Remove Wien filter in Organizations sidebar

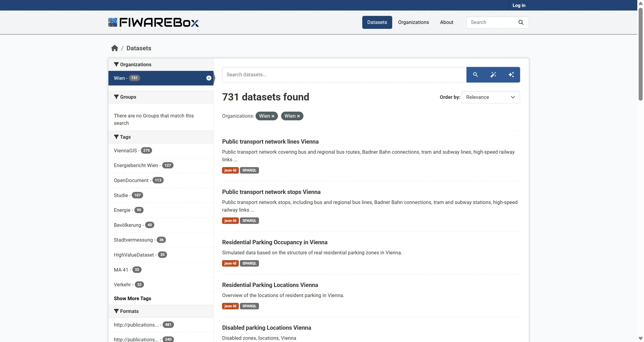pos(209,78)
